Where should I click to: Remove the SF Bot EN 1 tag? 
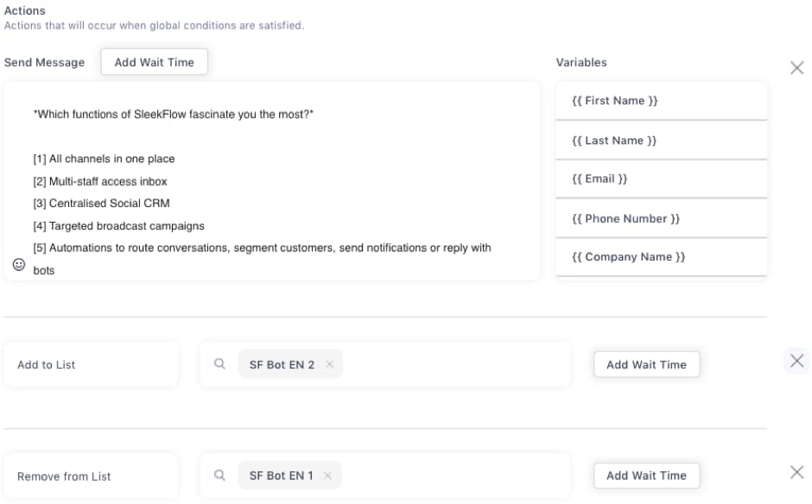point(327,476)
